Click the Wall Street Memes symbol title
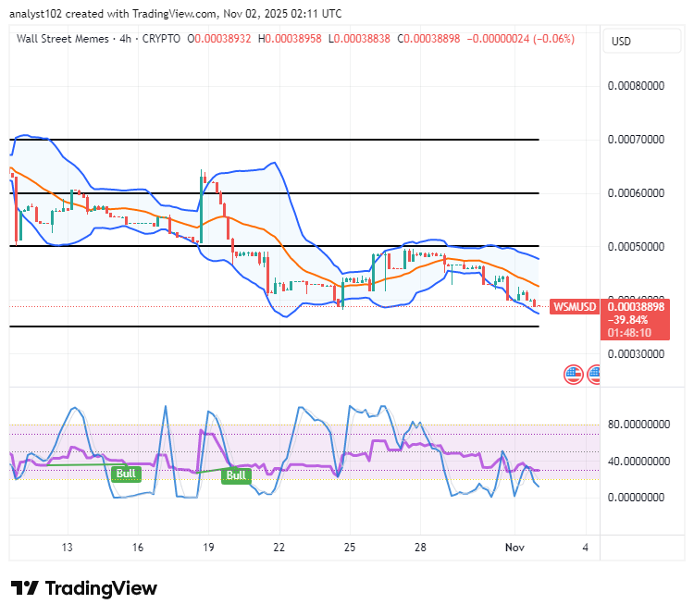 [x=62, y=39]
